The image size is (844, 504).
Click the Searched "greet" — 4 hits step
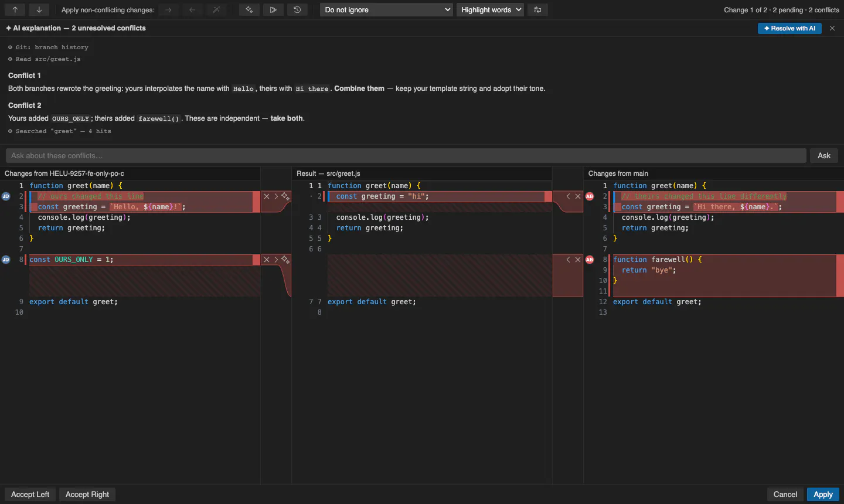click(x=60, y=131)
